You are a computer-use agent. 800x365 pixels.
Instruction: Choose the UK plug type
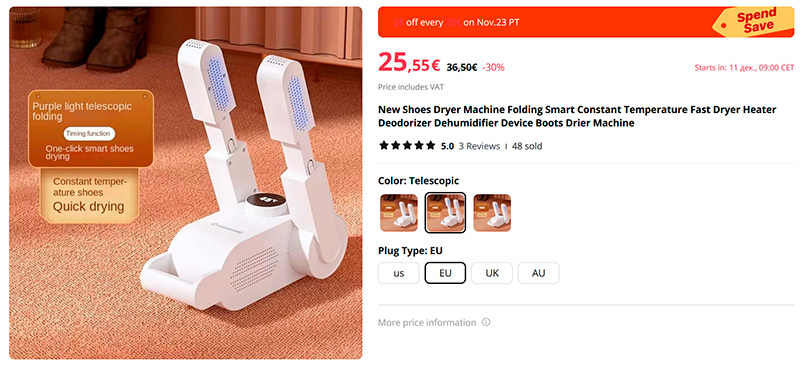coord(492,273)
